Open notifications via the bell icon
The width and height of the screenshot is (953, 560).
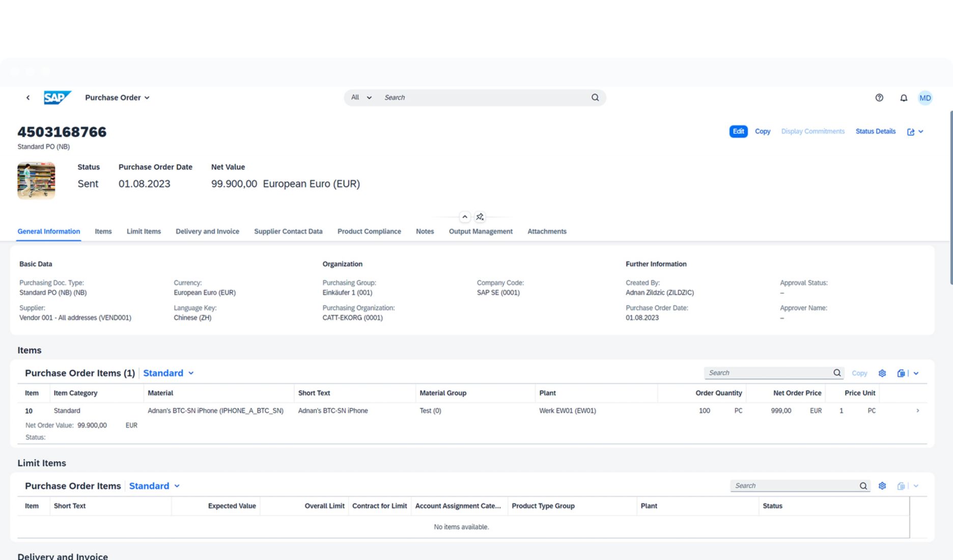point(904,97)
